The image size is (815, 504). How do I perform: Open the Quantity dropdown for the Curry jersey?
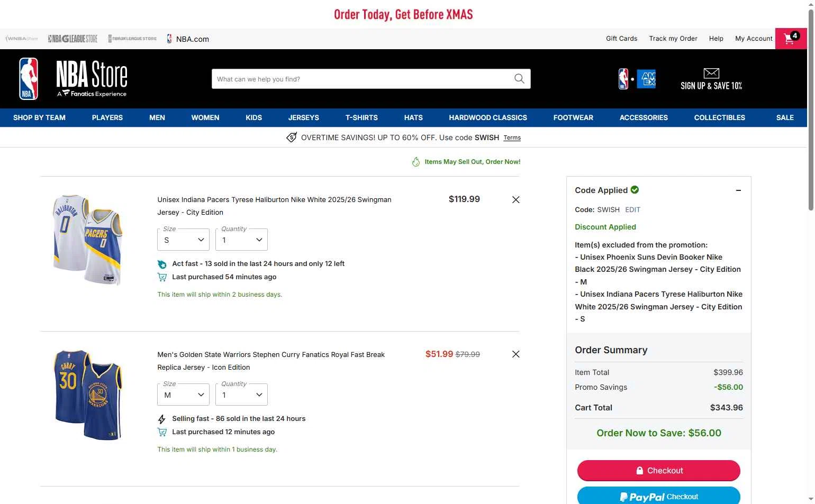pos(241,395)
